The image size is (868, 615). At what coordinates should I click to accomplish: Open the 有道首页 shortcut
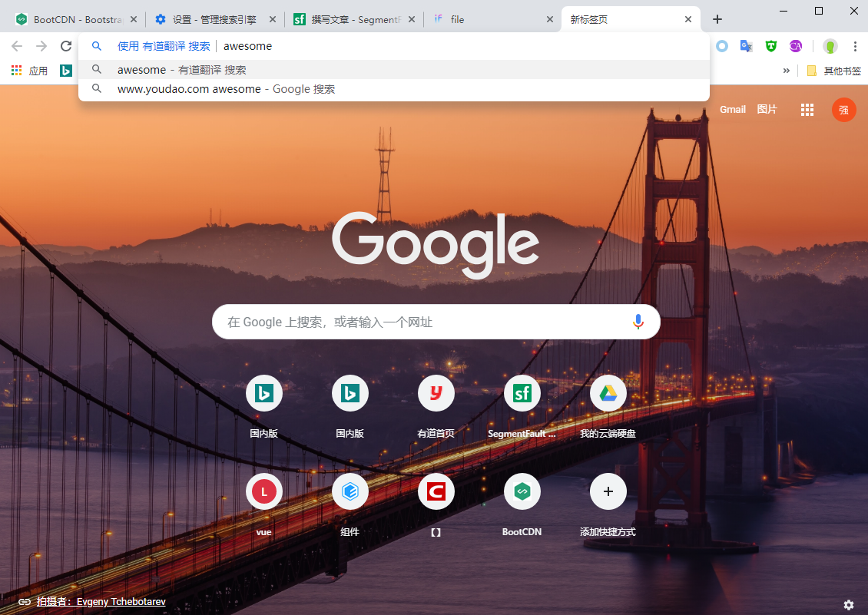tap(436, 394)
